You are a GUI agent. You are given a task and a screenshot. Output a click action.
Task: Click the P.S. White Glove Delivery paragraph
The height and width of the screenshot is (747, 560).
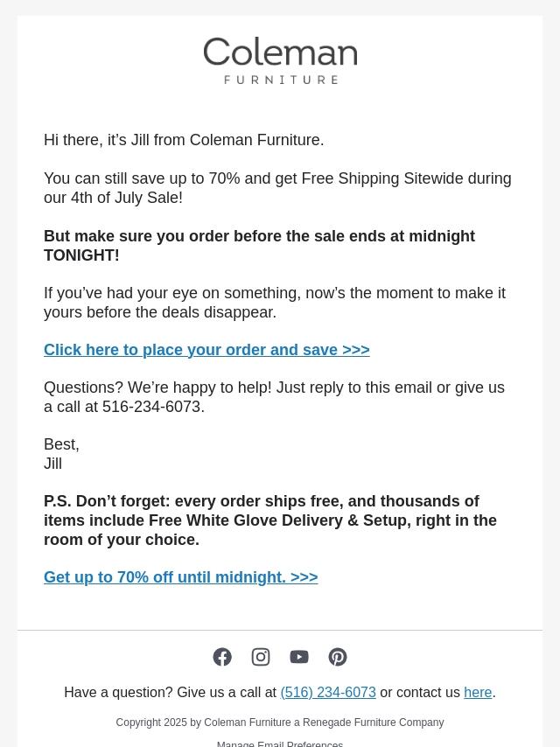pos(270,520)
